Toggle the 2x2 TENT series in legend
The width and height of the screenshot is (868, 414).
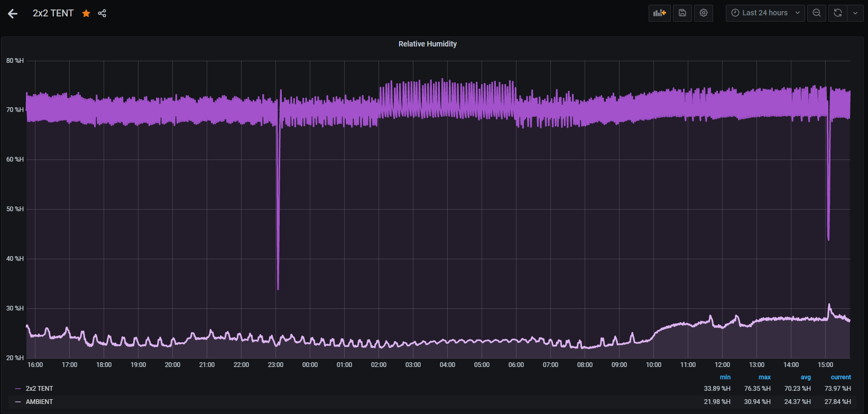[40, 389]
